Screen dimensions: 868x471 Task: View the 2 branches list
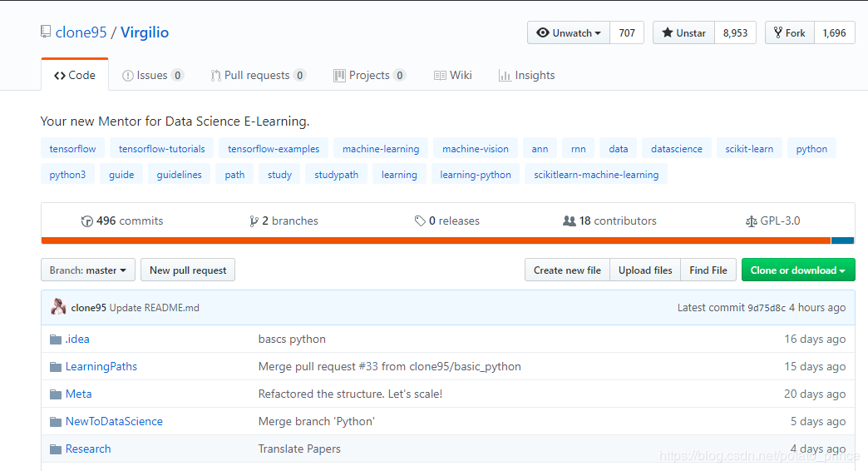[x=284, y=221]
